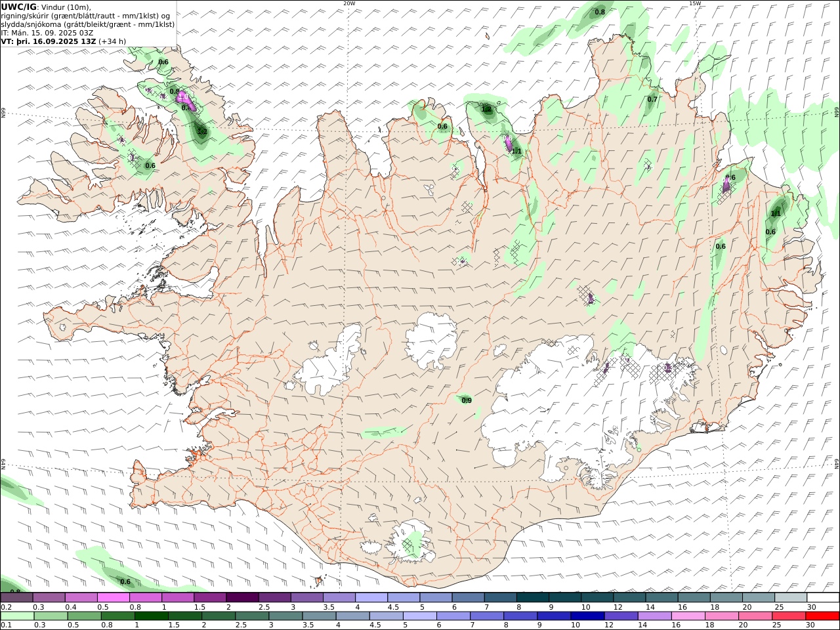840x630 pixels.
Task: Pick the lightest green 0.1 swatch in rain legend
Action: 17,616
